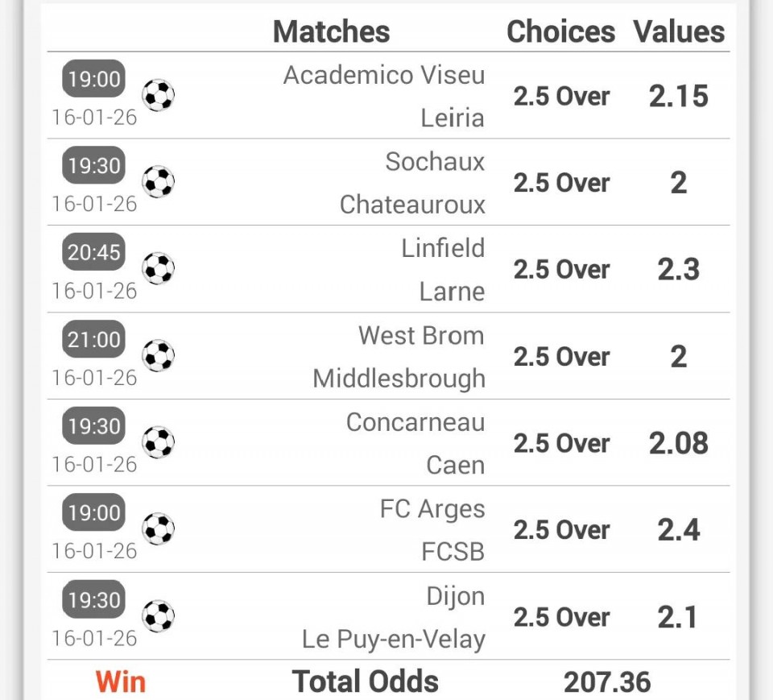Screen dimensions: 773x700
Task: Open the Middlesbrough team name
Action: pyautogui.click(x=399, y=378)
